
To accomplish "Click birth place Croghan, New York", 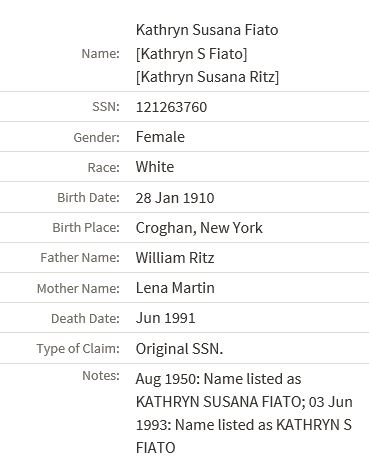I will [x=199, y=228].
